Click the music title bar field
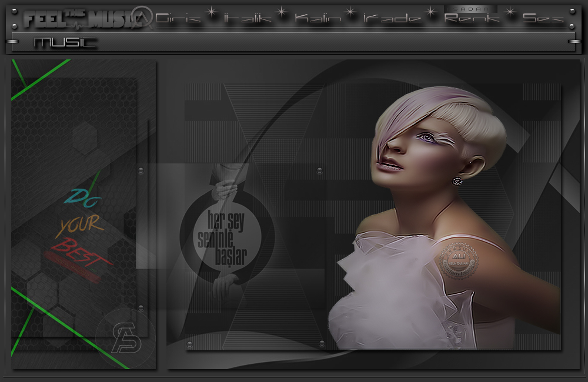The height and width of the screenshot is (382, 588). (x=65, y=42)
